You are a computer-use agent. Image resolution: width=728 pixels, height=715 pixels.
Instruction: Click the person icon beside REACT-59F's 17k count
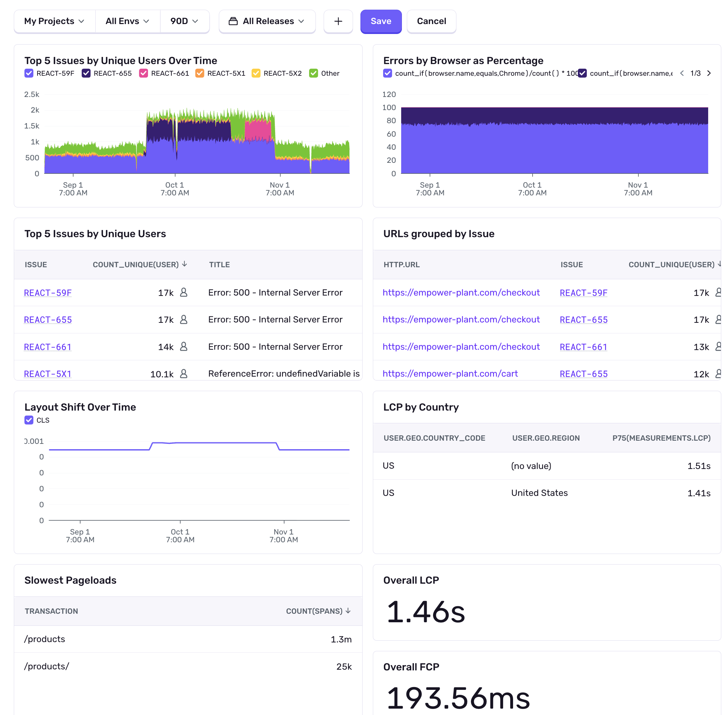[184, 292]
